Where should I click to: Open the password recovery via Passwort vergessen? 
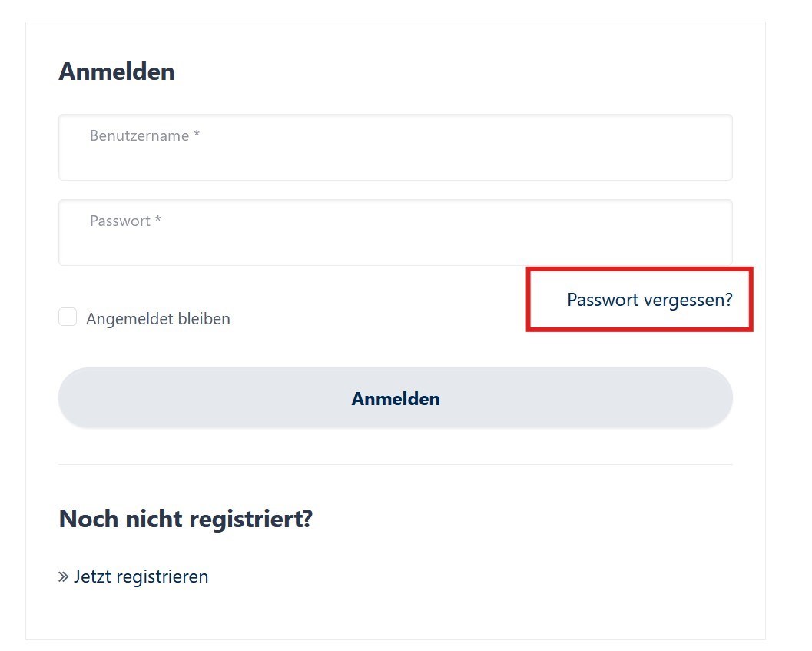tap(649, 300)
